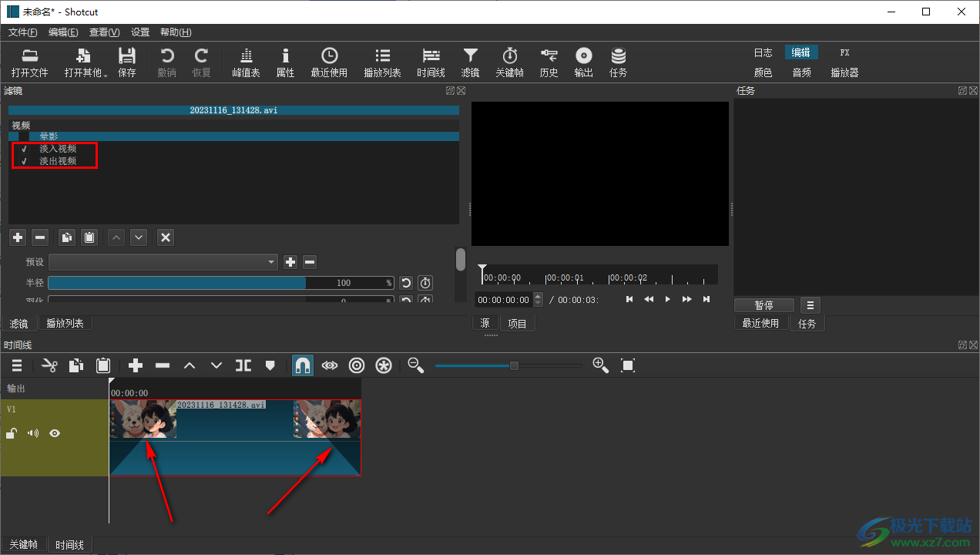Click the 半径 radius slider
Viewport: 980px width, 555px height.
click(x=221, y=283)
